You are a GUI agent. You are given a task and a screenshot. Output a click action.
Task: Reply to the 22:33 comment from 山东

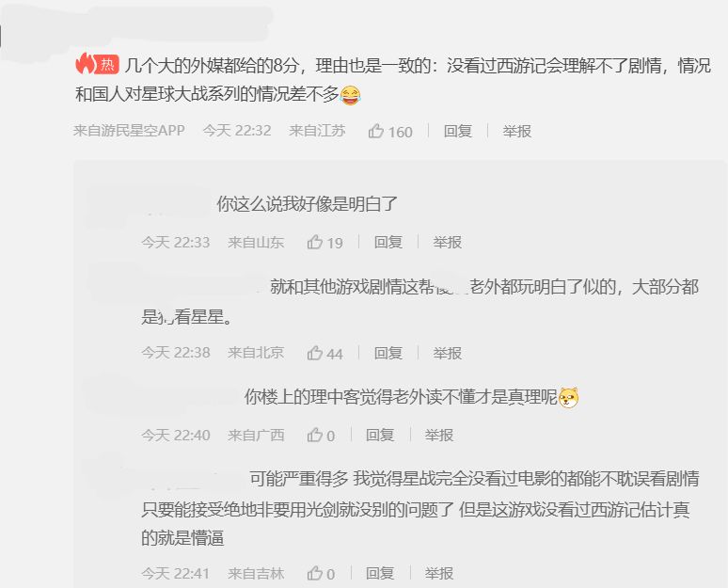coord(388,242)
